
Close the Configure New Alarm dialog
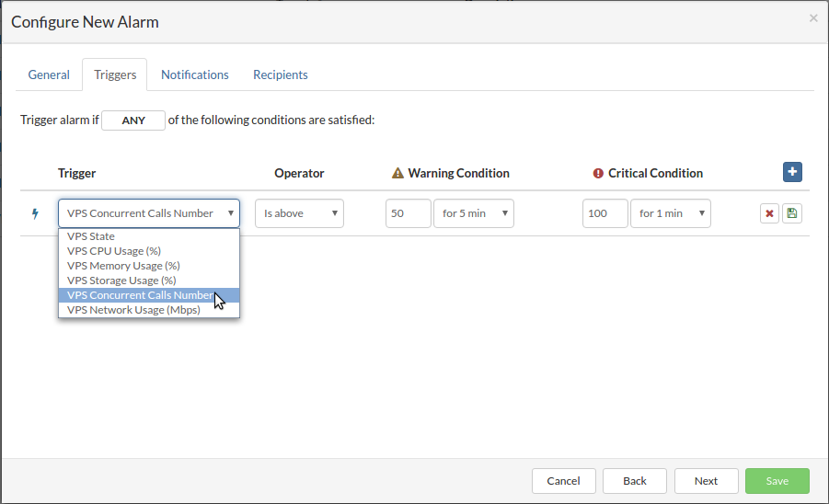tap(812, 18)
